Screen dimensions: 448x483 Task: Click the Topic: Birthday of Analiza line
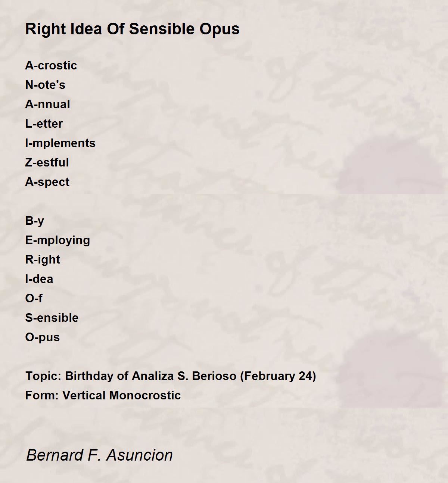click(171, 376)
